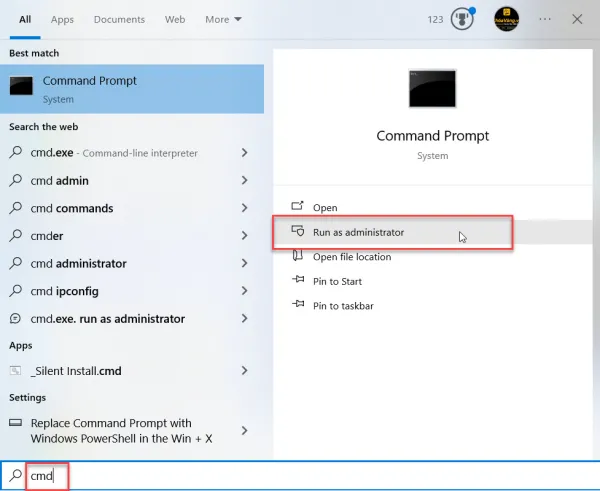
Task: Expand the cmd administrator suggestion chevron
Action: tap(245, 263)
